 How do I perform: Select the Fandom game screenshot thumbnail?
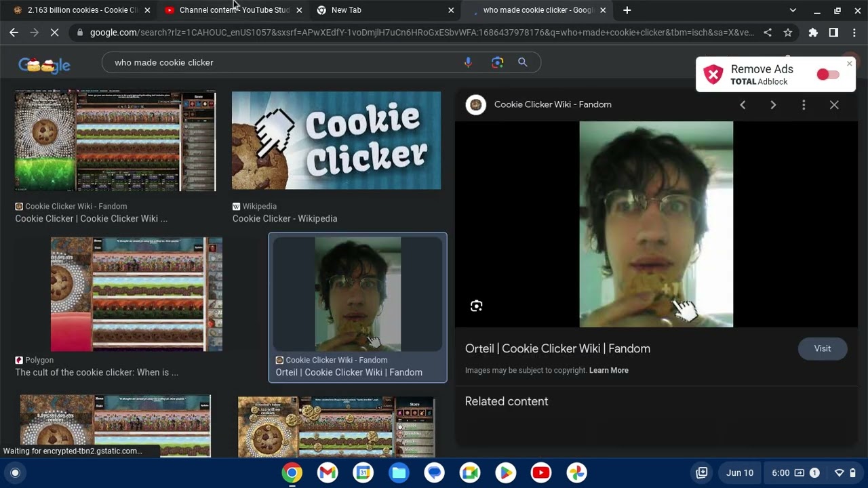(115, 141)
